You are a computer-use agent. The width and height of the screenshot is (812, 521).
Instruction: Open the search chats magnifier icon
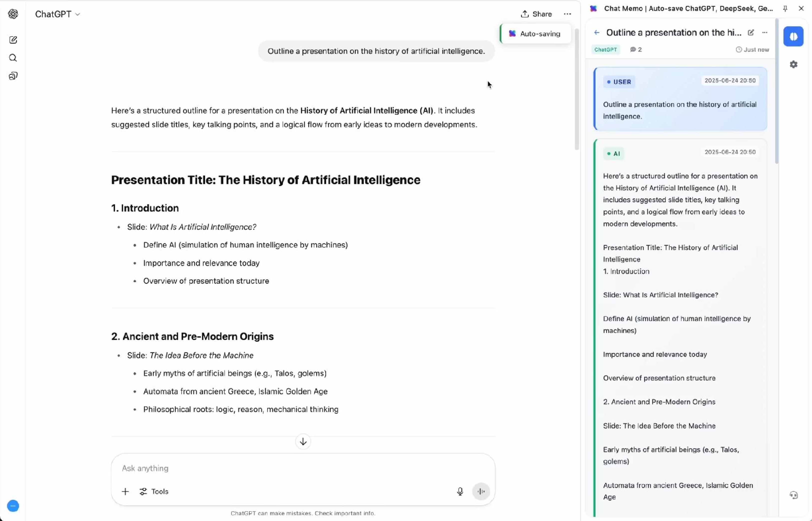click(x=13, y=58)
